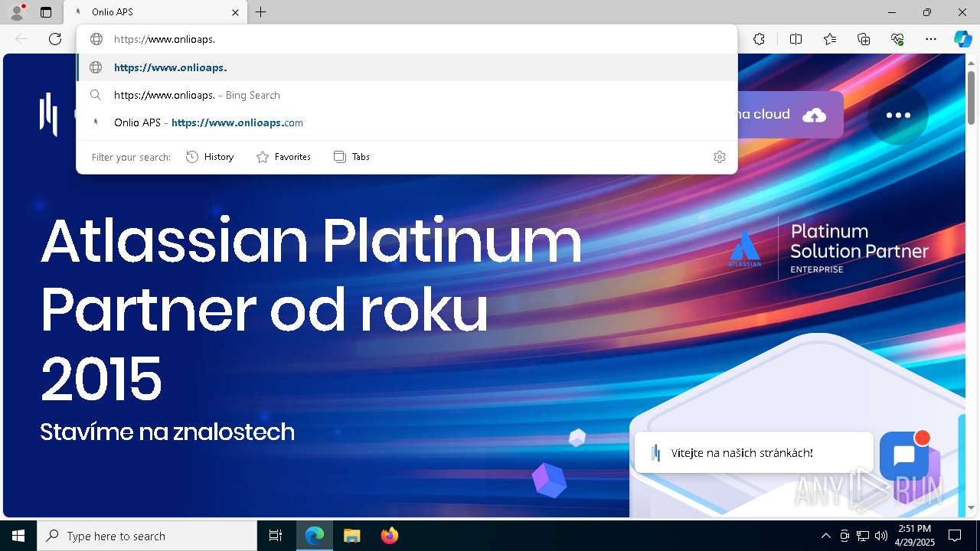Select the Onlio APS onlioaps.com suggestion
The height and width of the screenshot is (551, 980).
tap(407, 122)
